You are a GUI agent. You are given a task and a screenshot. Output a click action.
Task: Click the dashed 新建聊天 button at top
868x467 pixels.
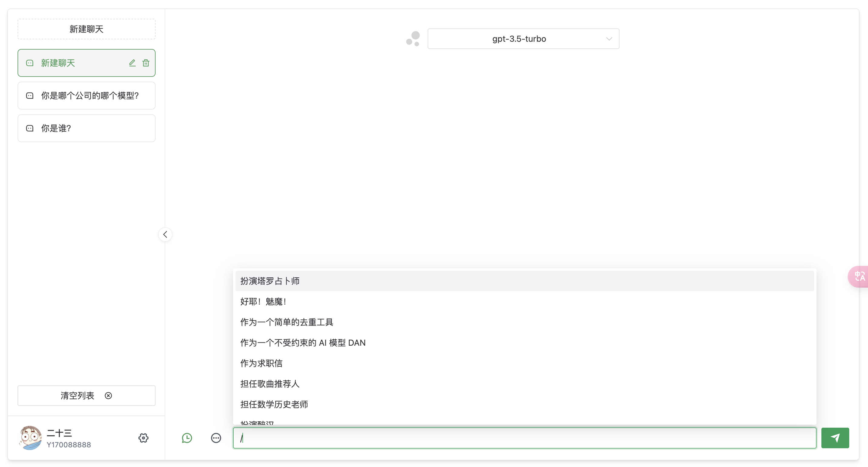[87, 29]
